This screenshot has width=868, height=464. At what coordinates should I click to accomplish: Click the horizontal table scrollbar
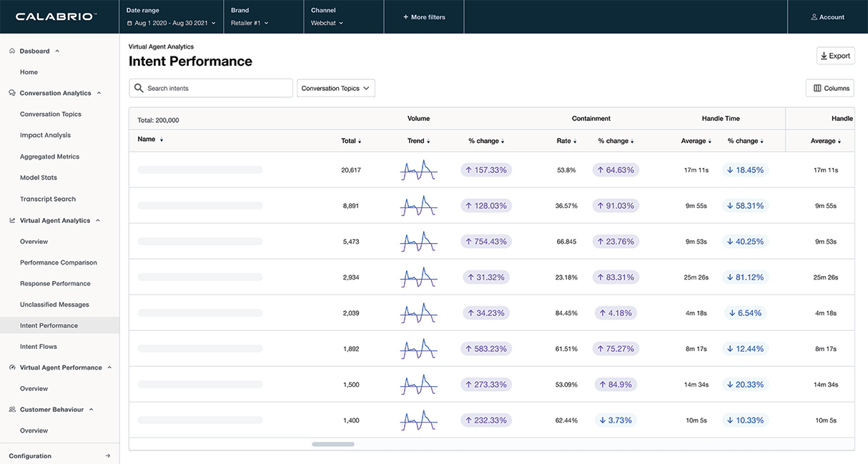(x=332, y=444)
